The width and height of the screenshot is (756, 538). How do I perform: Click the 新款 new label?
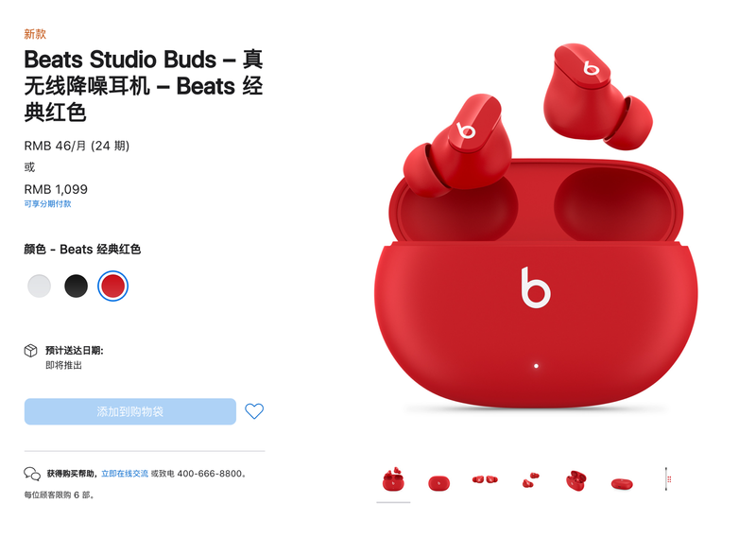pyautogui.click(x=35, y=34)
